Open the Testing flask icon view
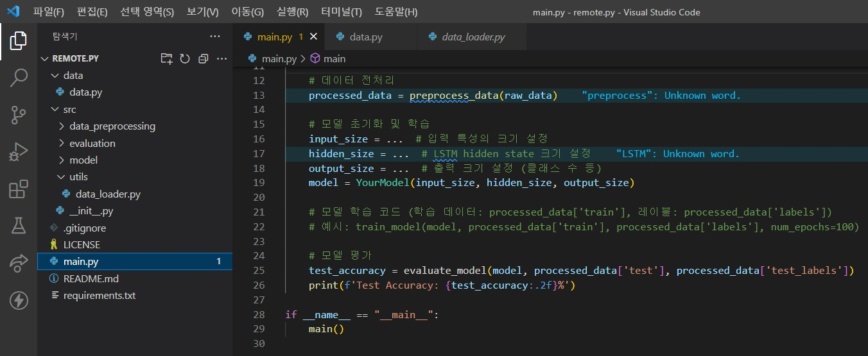The image size is (868, 356). [x=19, y=226]
